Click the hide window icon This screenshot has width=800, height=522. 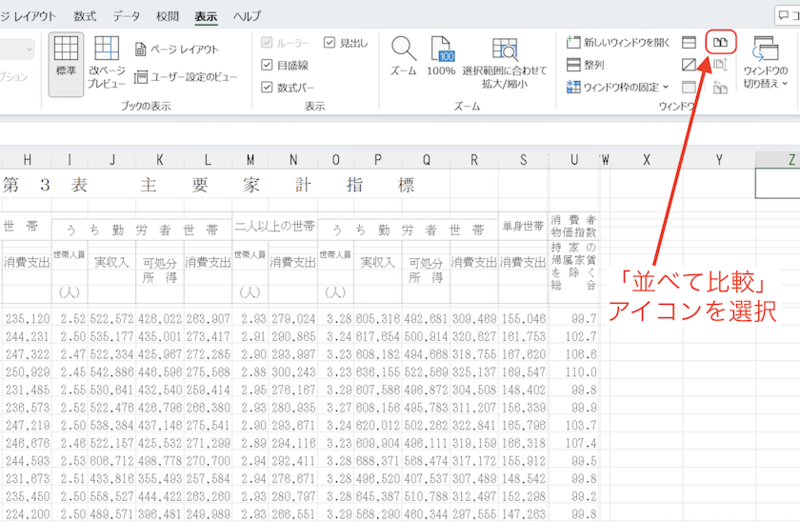pos(689,65)
